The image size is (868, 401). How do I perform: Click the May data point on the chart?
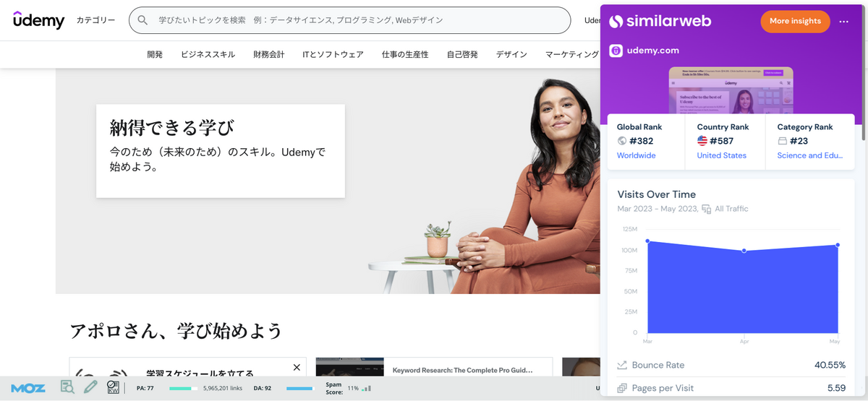[x=838, y=246]
